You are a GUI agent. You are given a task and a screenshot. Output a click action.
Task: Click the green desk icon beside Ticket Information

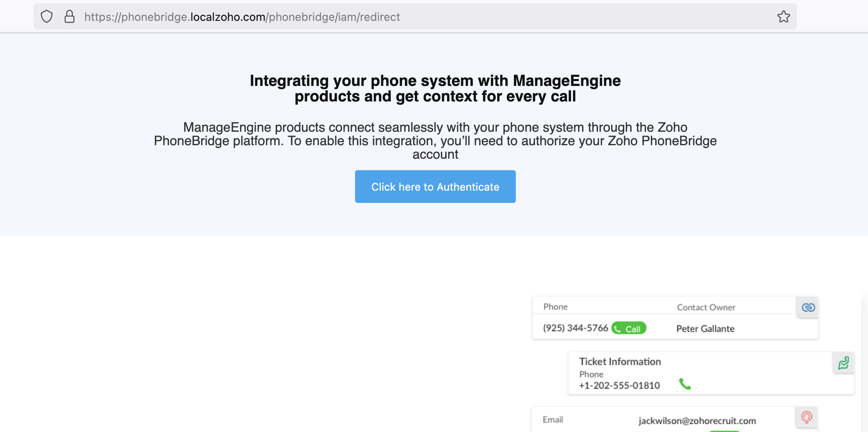coord(843,363)
